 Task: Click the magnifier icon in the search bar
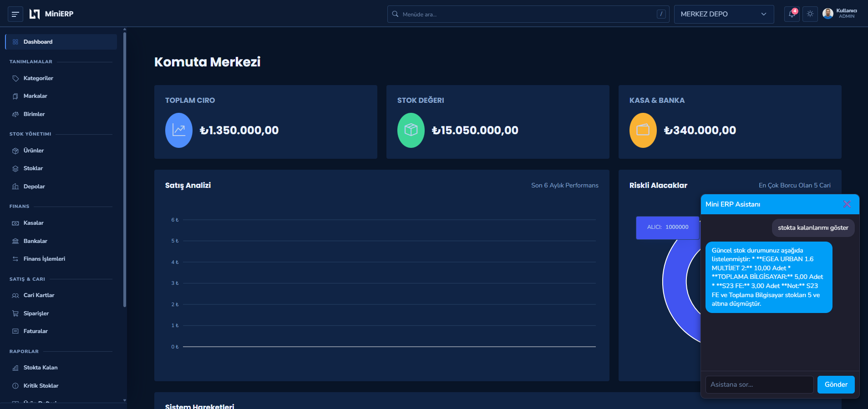point(395,14)
